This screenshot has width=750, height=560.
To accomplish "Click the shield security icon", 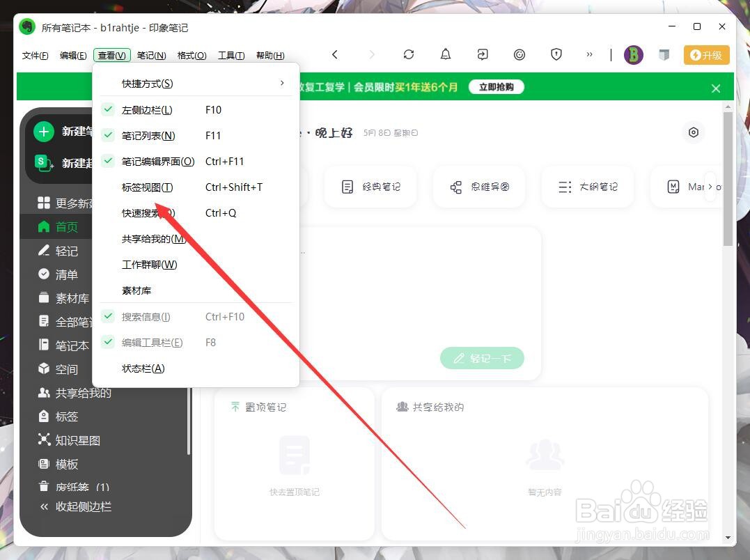I will (x=556, y=54).
